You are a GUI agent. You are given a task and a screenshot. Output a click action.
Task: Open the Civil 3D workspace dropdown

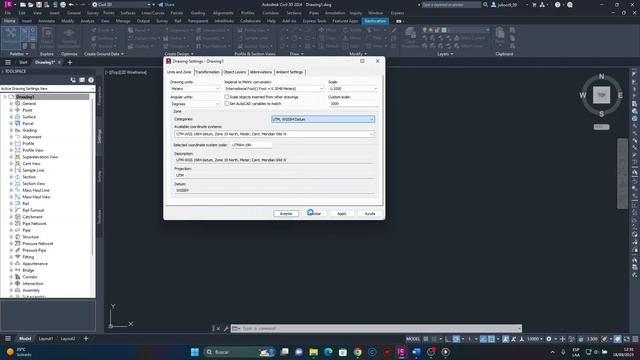point(121,4)
